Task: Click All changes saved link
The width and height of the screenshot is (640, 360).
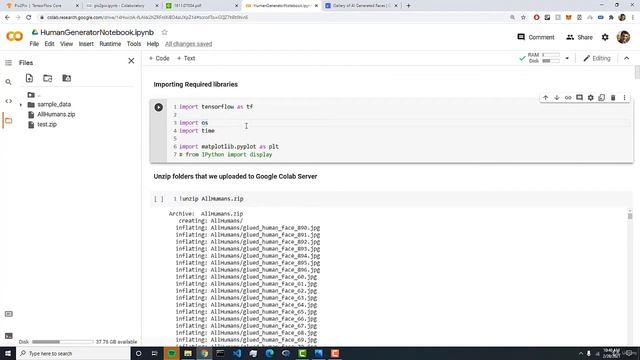Action: click(189, 44)
